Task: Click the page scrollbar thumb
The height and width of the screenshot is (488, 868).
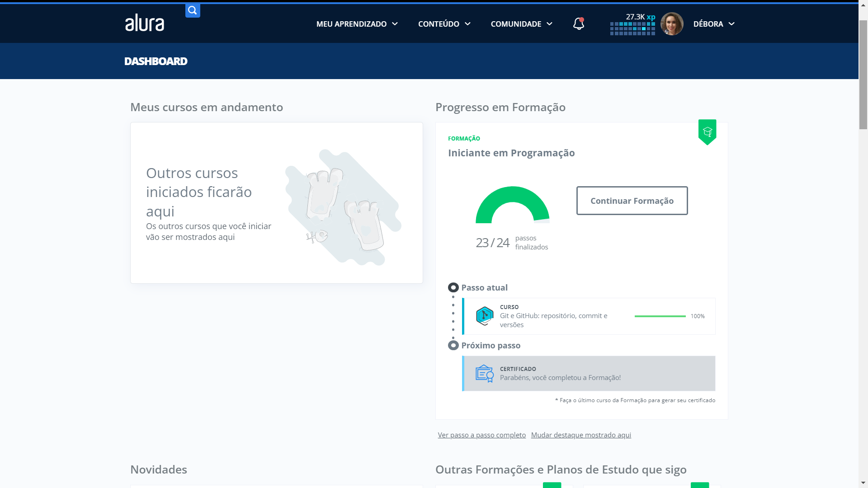Action: point(863,75)
